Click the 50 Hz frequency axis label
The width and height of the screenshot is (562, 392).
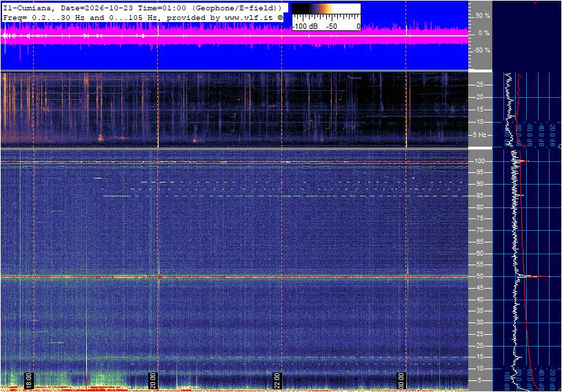tap(479, 276)
